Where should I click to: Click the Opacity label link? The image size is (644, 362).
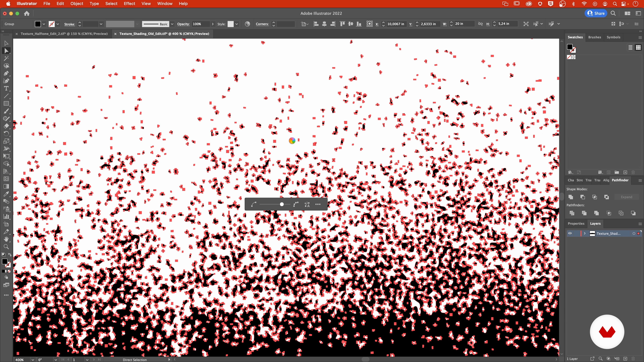click(183, 24)
